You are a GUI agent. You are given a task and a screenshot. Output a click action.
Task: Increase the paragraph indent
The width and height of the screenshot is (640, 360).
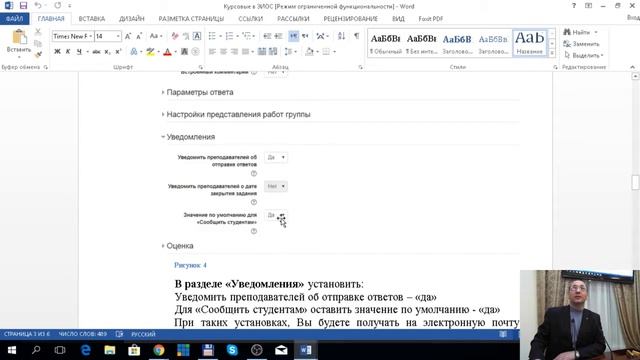pos(278,36)
